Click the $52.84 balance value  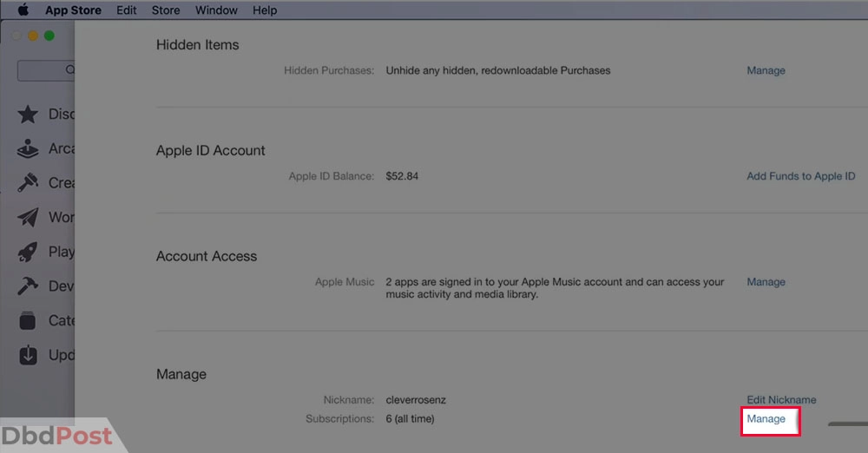(x=402, y=176)
